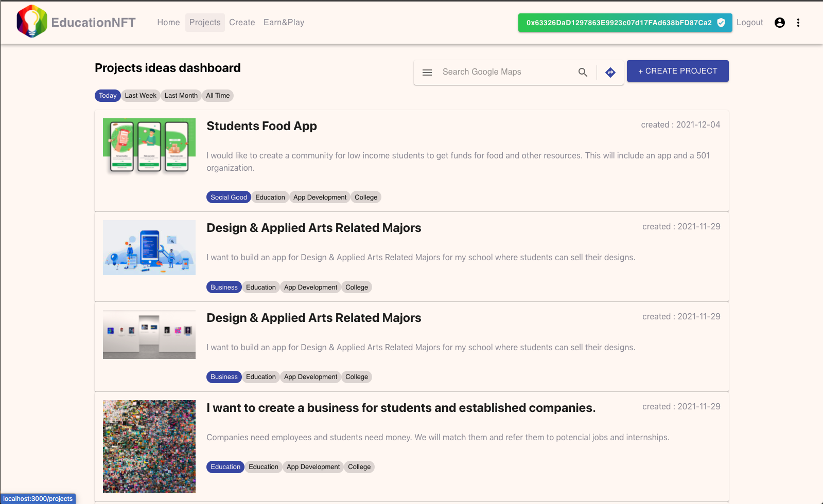
Task: Filter projects by Last Week
Action: click(x=141, y=96)
